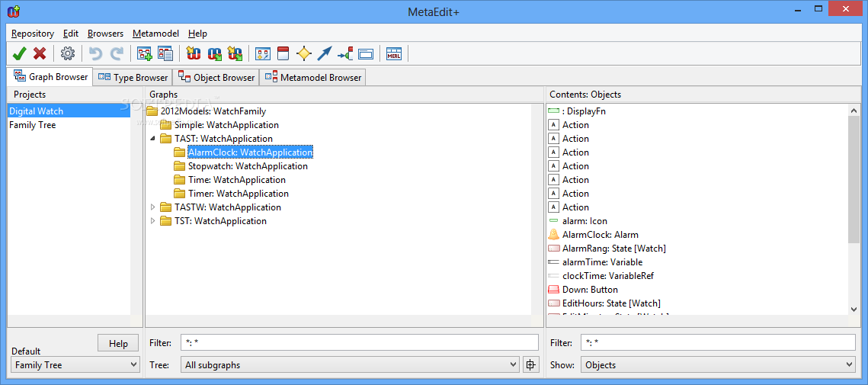Click the Contents list scroll-up arrow
Viewport: 868px width, 385px height.
pyautogui.click(x=854, y=111)
